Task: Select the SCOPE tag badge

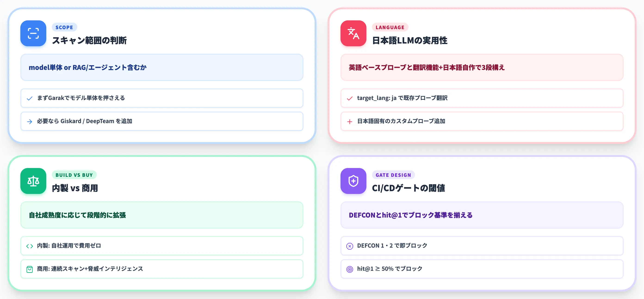Action: coord(64,27)
